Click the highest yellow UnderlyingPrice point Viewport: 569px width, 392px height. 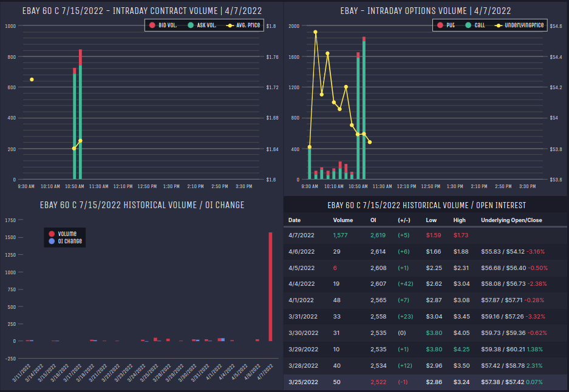pyautogui.click(x=315, y=32)
